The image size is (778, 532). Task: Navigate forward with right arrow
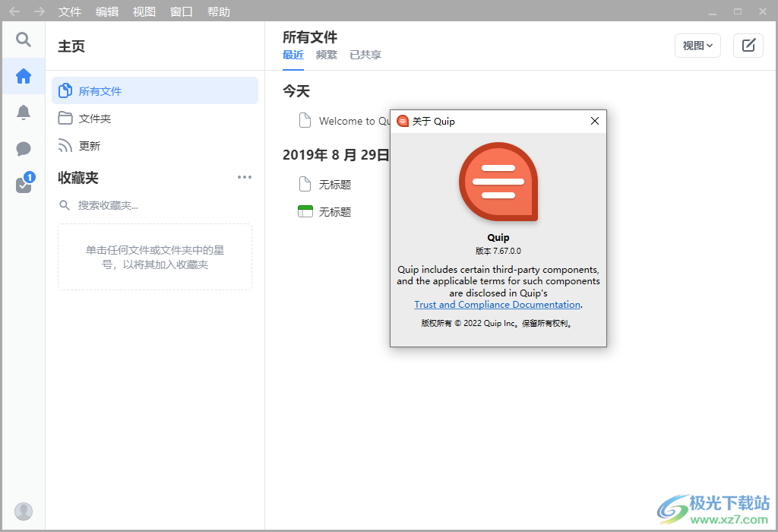[40, 11]
